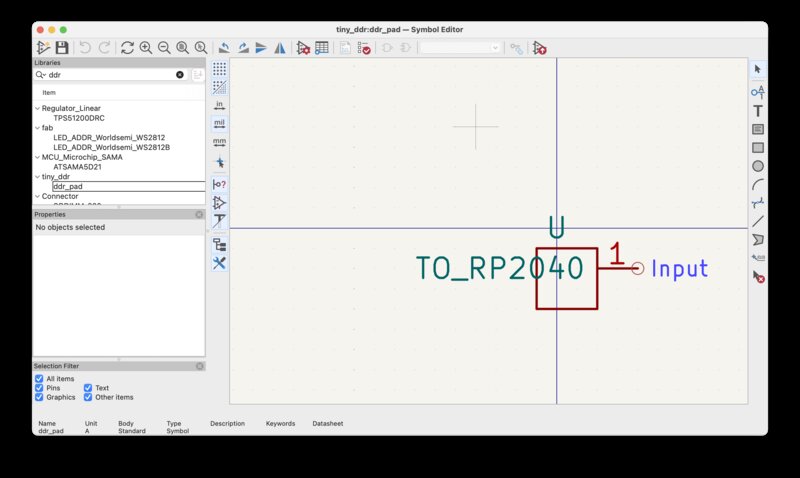Mirror symbol horizontally with flip icon

[x=280, y=47]
